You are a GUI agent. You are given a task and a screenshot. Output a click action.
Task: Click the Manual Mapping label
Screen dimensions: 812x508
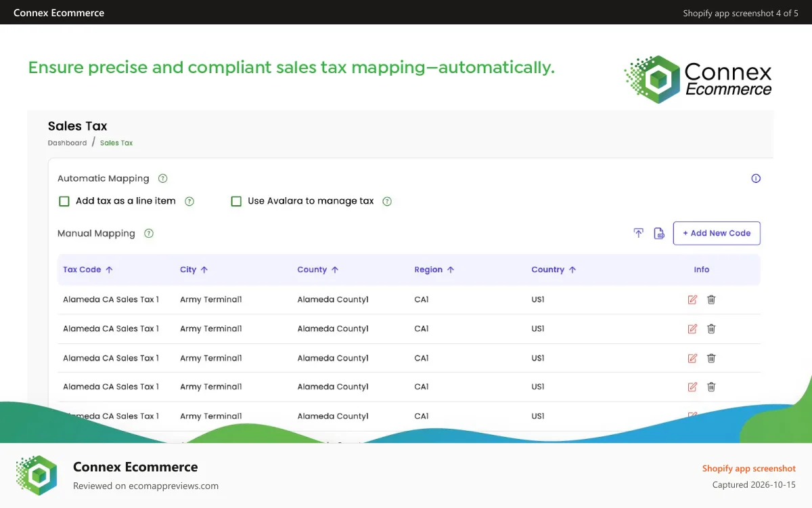pos(96,234)
